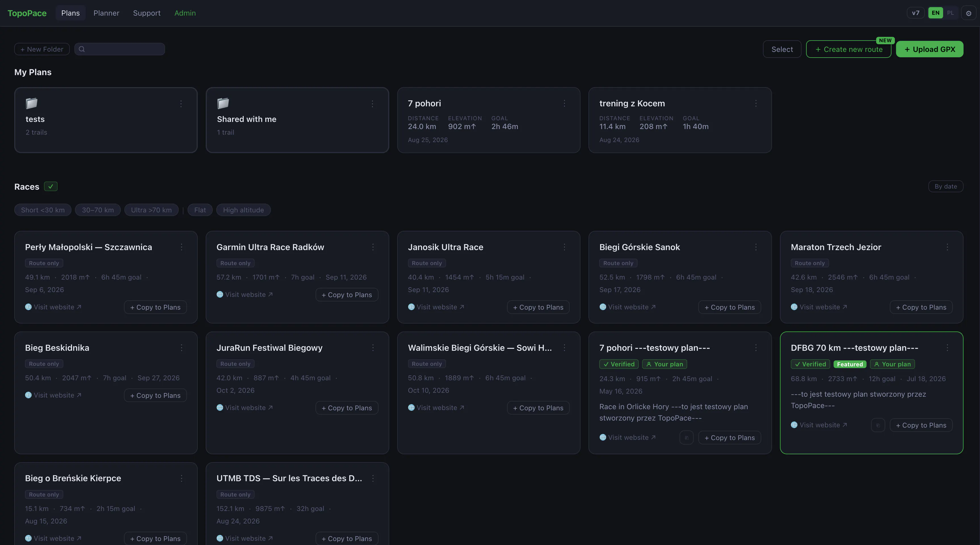Open three-dot menu on JuraRun Festiwal Biegowy
The width and height of the screenshot is (980, 545).
(x=373, y=348)
